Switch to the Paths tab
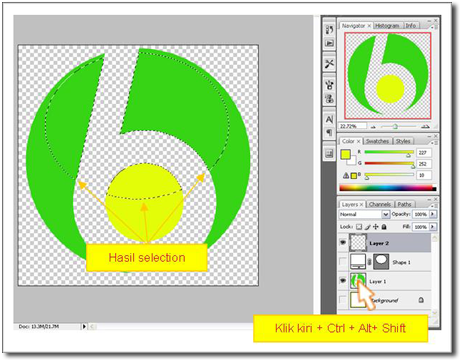This screenshot has height=361, width=460. coord(404,204)
